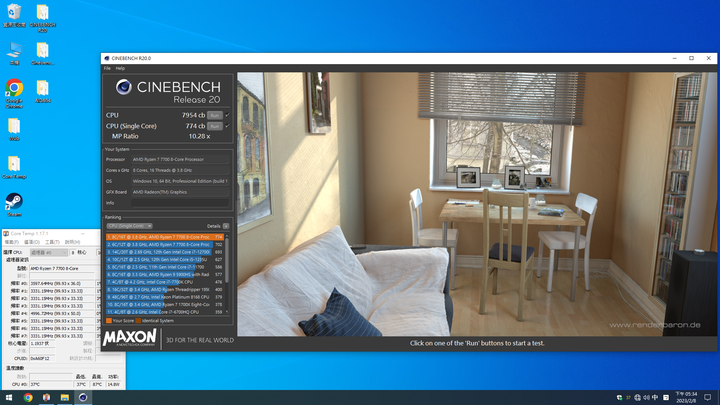Image resolution: width=720 pixels, height=405 pixels.
Task: Select ranking row 3 Intel Core i7-12700
Action: tap(165, 252)
